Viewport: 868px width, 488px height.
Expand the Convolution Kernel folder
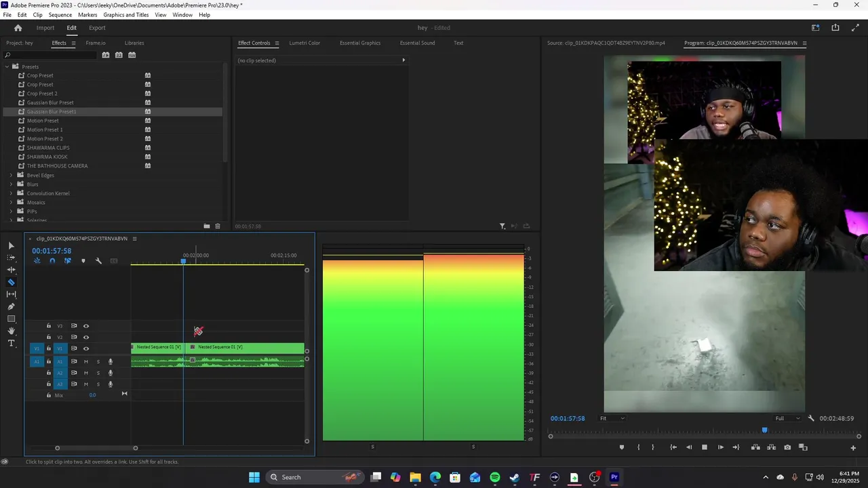pyautogui.click(x=11, y=193)
